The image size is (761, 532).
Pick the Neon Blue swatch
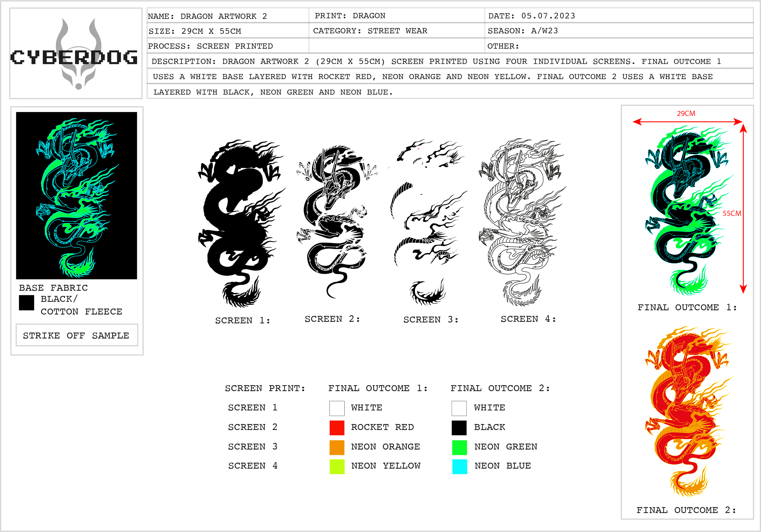(459, 466)
